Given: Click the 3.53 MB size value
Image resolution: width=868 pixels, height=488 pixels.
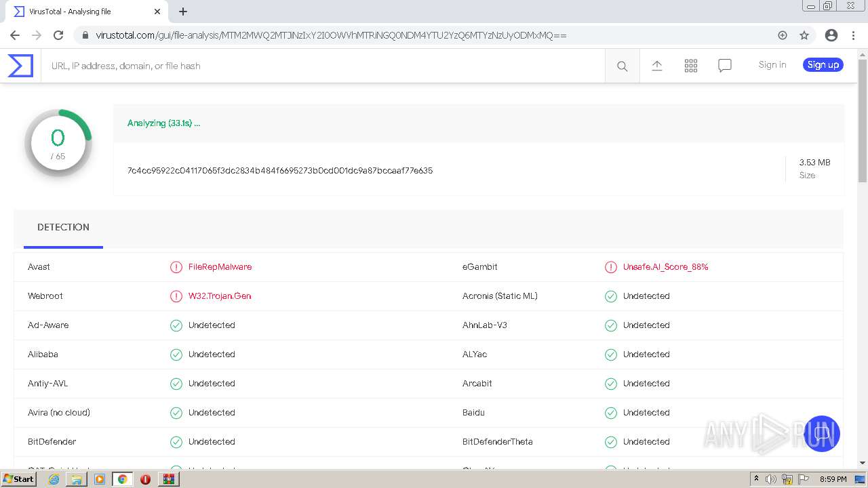Looking at the screenshot, I should [x=814, y=163].
